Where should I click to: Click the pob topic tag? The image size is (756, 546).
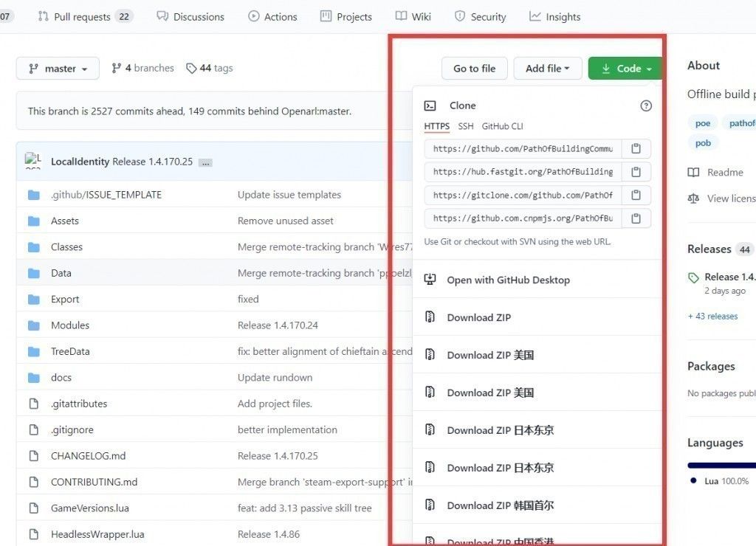703,143
